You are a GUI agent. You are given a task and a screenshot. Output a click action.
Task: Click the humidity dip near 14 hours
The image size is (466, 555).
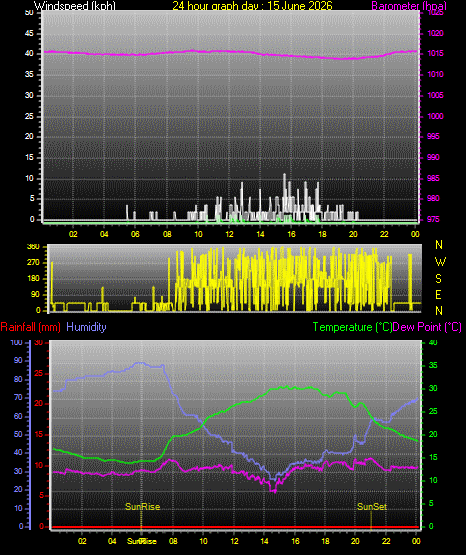[273, 479]
